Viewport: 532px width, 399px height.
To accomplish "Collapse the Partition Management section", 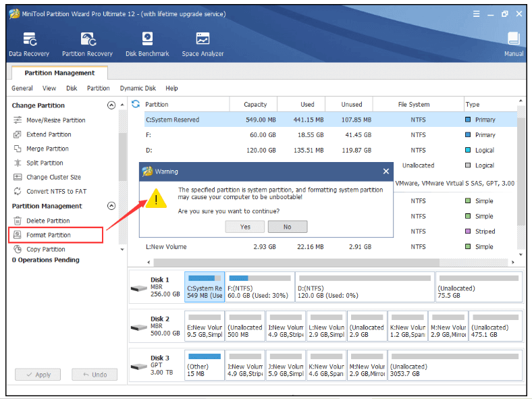I will point(111,206).
